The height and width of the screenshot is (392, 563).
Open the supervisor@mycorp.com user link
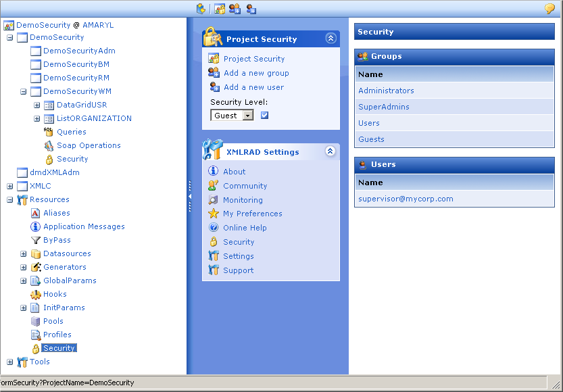[406, 199]
